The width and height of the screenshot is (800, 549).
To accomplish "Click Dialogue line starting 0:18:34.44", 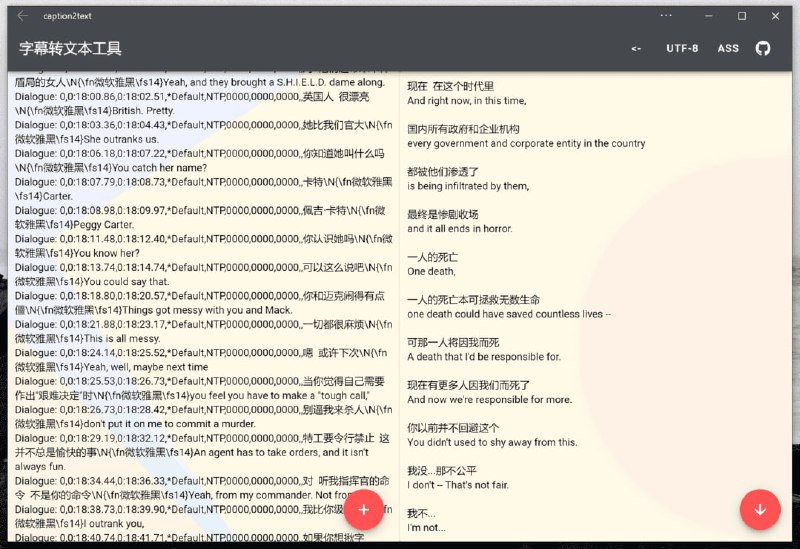I will 204,488.
